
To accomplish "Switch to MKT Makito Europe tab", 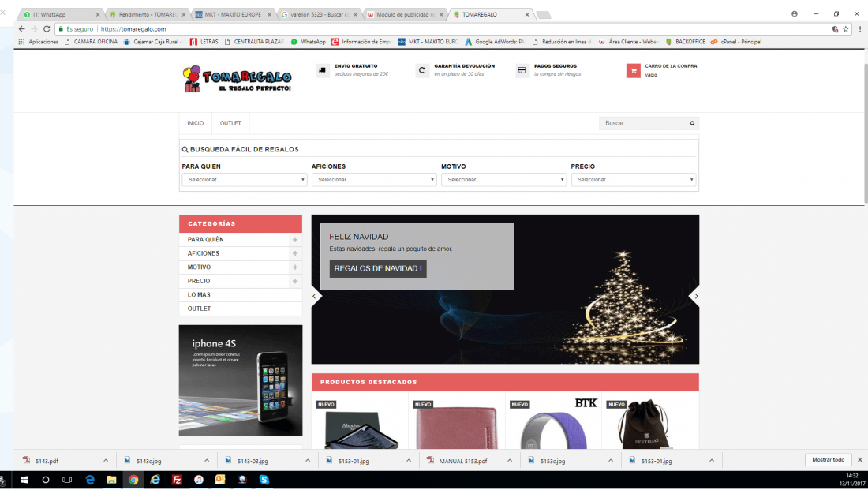I will click(x=233, y=14).
